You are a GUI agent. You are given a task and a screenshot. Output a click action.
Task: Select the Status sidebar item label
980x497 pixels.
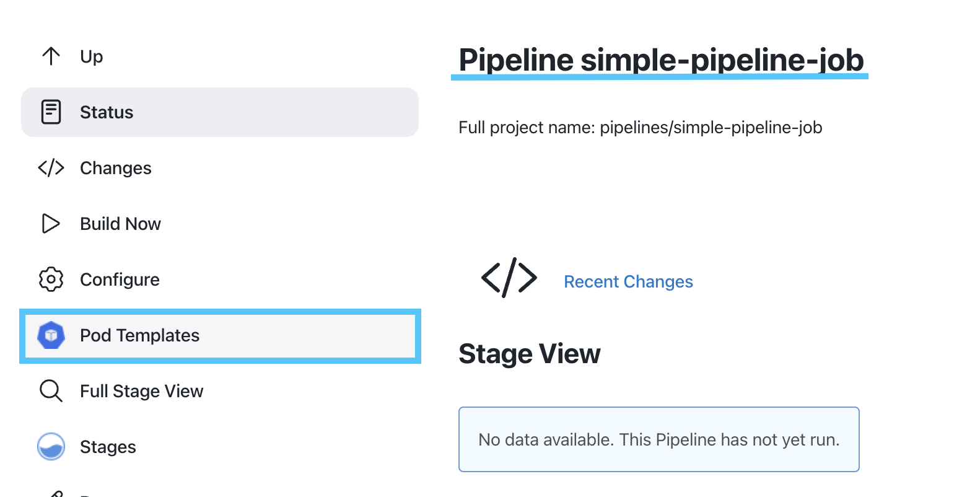click(x=107, y=112)
